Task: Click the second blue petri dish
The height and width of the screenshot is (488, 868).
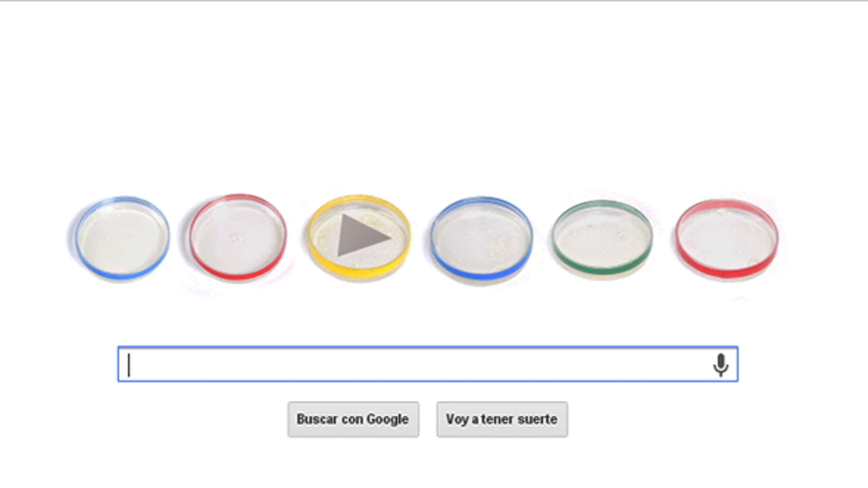Action: [x=482, y=237]
